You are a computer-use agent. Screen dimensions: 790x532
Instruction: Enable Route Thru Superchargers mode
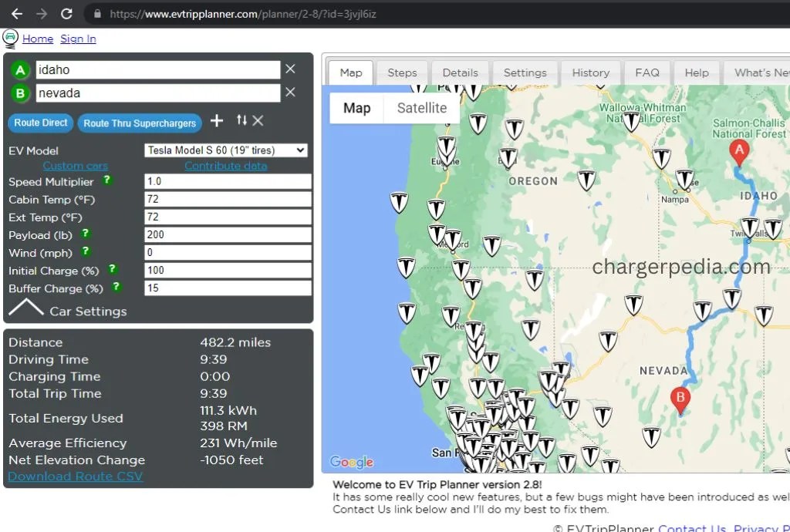point(139,123)
